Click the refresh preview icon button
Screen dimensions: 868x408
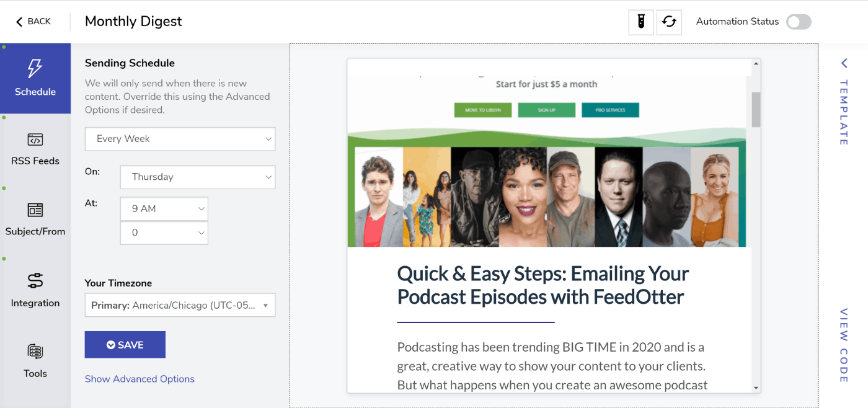point(669,22)
